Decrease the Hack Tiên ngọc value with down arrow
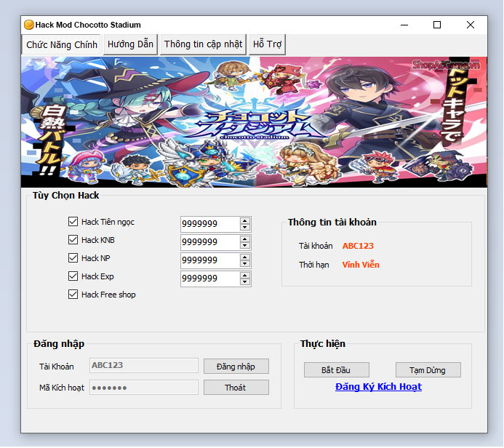 245,227
